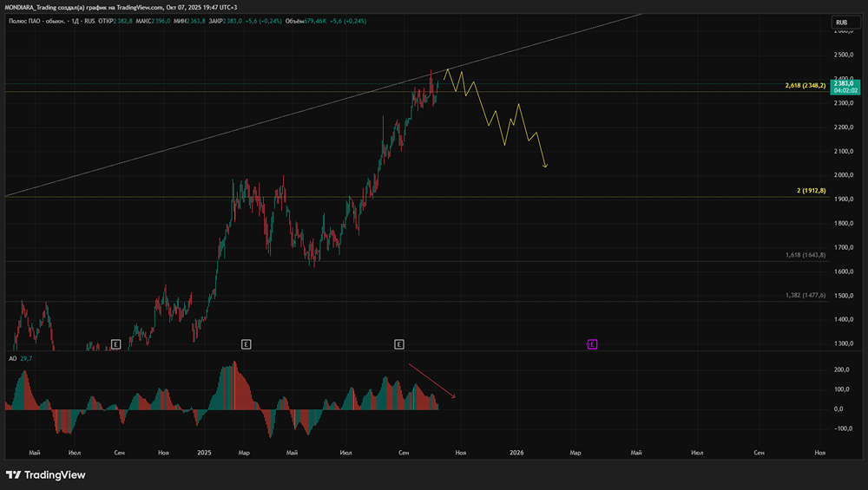Click the earnings marker near Sep 2025
868x490 pixels.
tap(399, 344)
